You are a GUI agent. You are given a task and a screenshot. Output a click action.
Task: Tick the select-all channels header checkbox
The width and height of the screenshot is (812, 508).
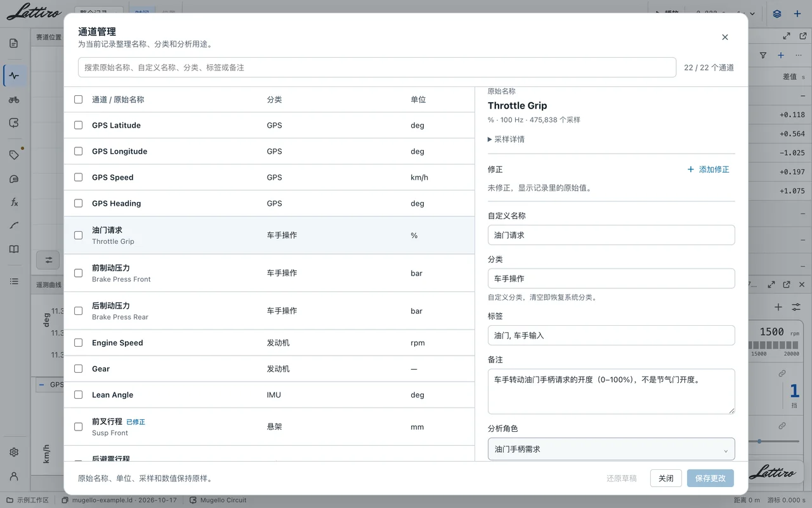click(79, 99)
